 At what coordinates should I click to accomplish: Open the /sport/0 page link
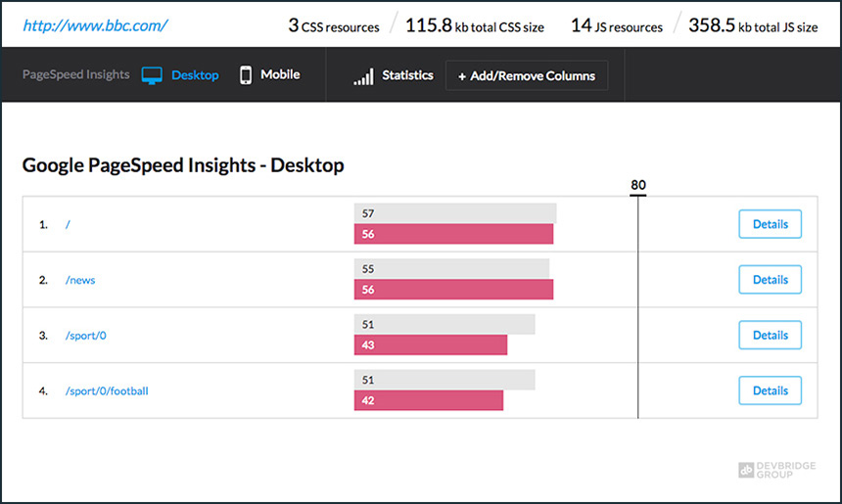coord(86,336)
